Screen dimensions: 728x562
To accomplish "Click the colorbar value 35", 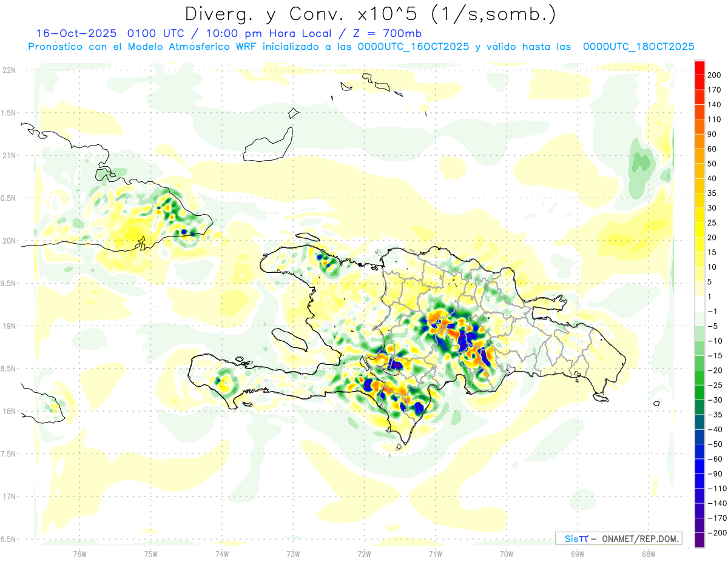I will click(712, 193).
